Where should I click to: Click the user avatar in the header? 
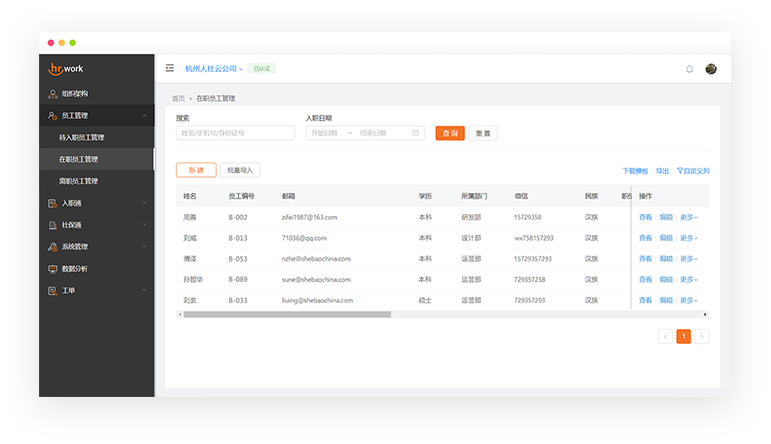(x=711, y=69)
